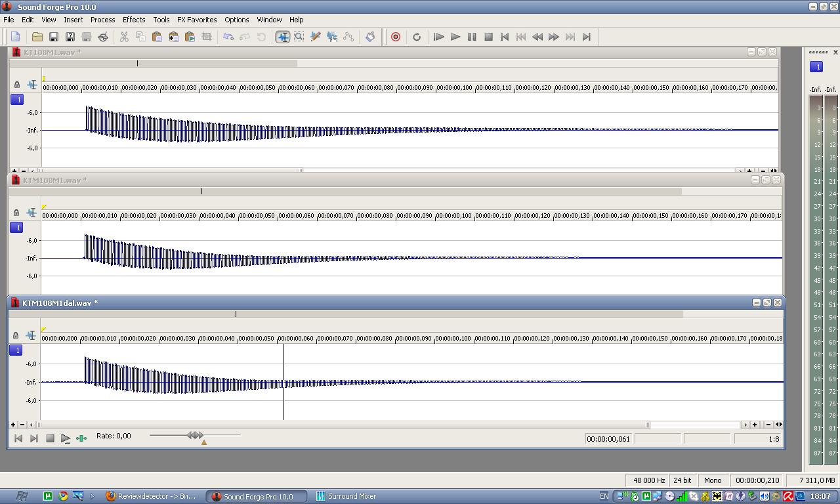
Task: Open the FX Favorites menu
Action: click(197, 20)
